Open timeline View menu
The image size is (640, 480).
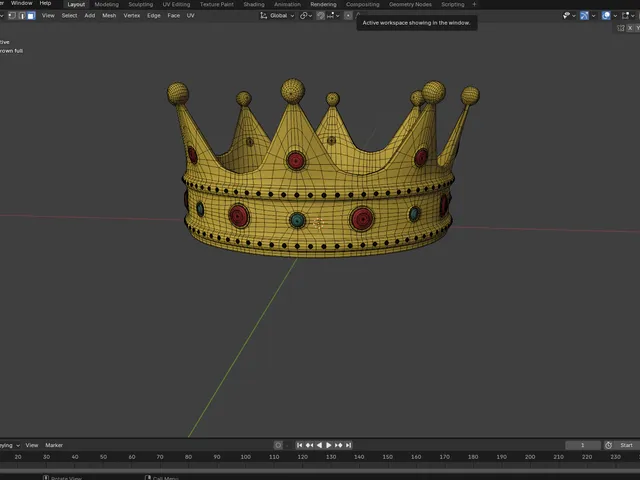tap(32, 445)
